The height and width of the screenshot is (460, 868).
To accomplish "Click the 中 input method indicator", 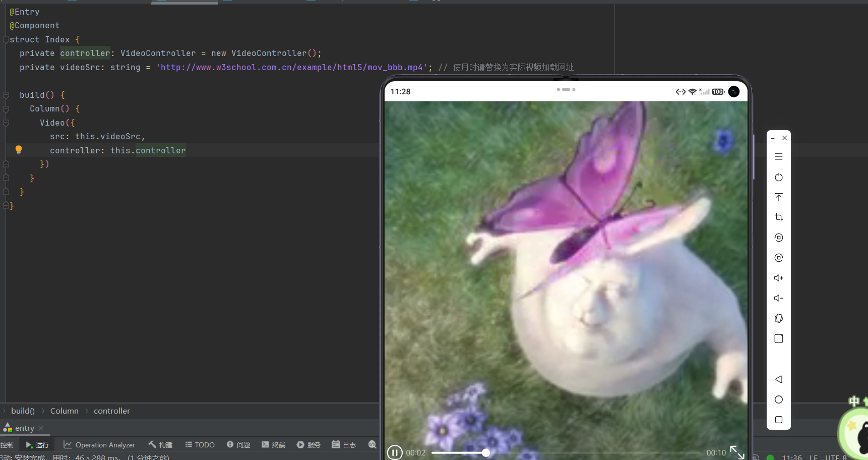I will click(x=854, y=401).
